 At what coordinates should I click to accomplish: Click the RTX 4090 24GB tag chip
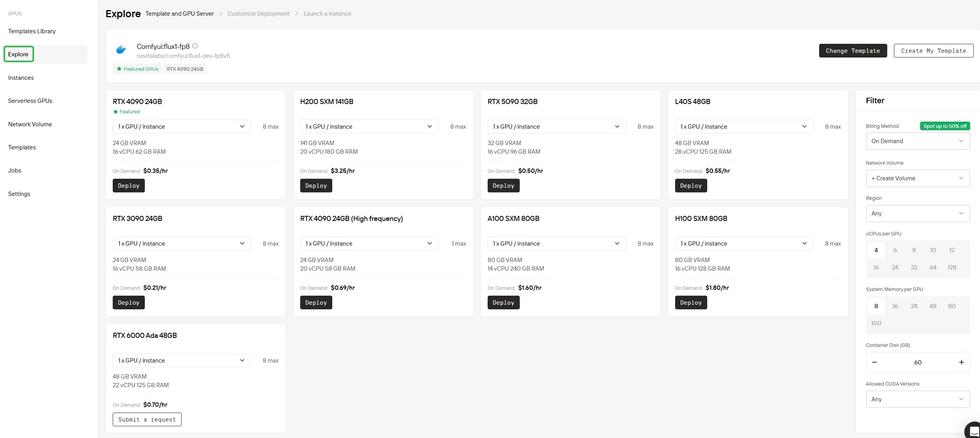point(185,69)
